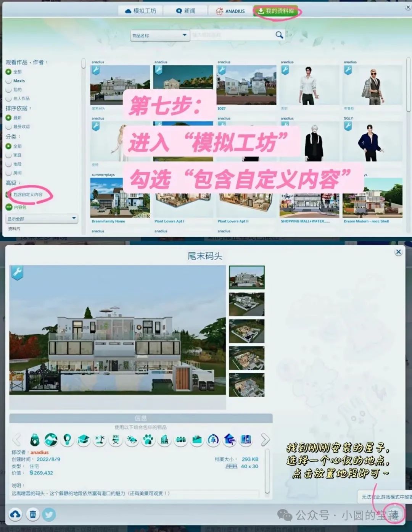412x532 pixels.
Task: Select the 我的资料库 tab
Action: (x=276, y=11)
